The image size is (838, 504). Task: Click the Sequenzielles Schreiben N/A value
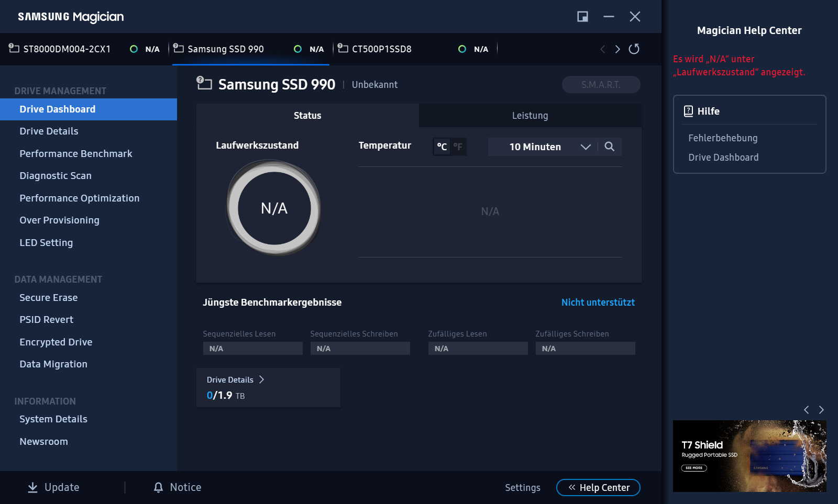pos(360,349)
